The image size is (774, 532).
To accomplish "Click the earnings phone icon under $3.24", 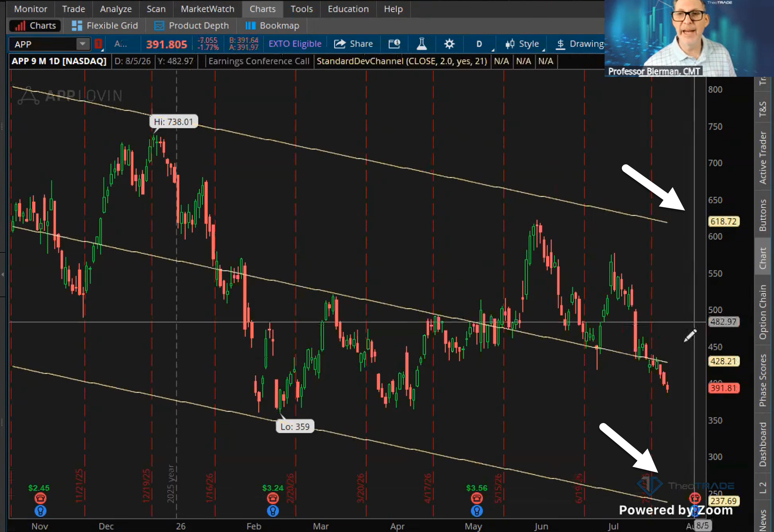I will click(x=272, y=498).
